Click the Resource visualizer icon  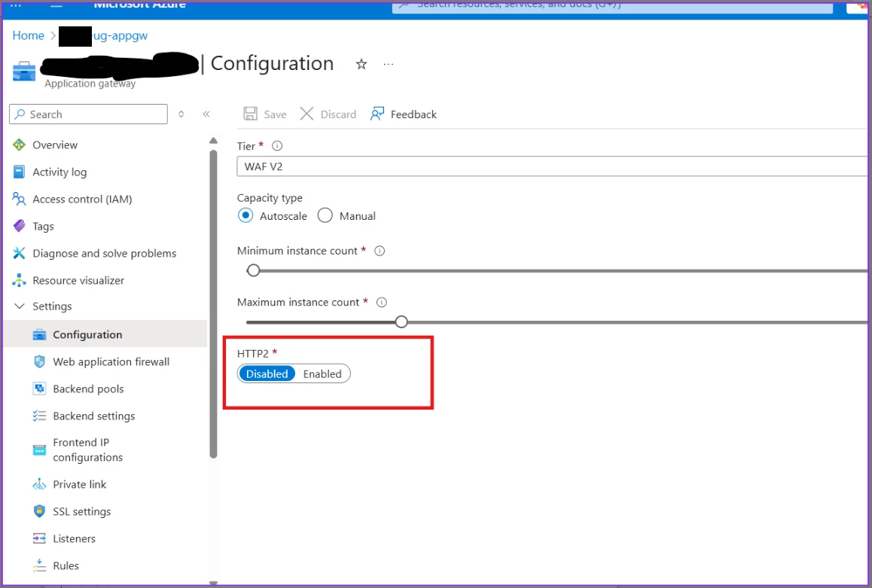pyautogui.click(x=19, y=280)
